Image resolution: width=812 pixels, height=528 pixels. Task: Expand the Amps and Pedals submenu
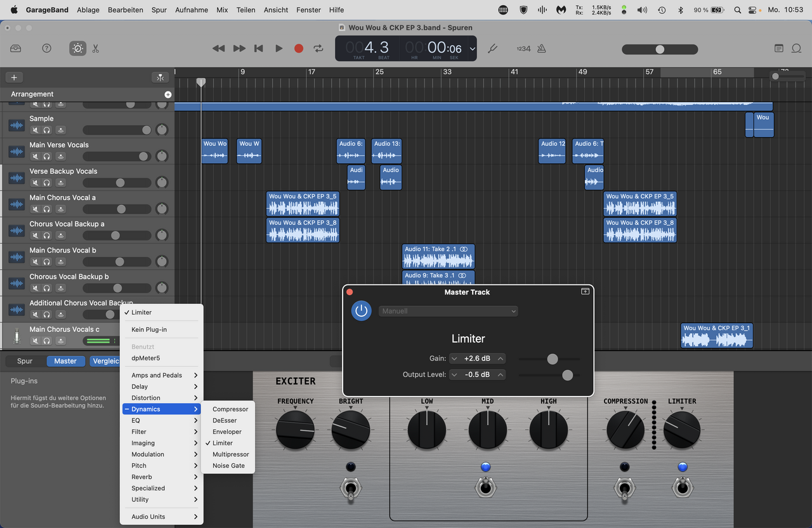162,375
